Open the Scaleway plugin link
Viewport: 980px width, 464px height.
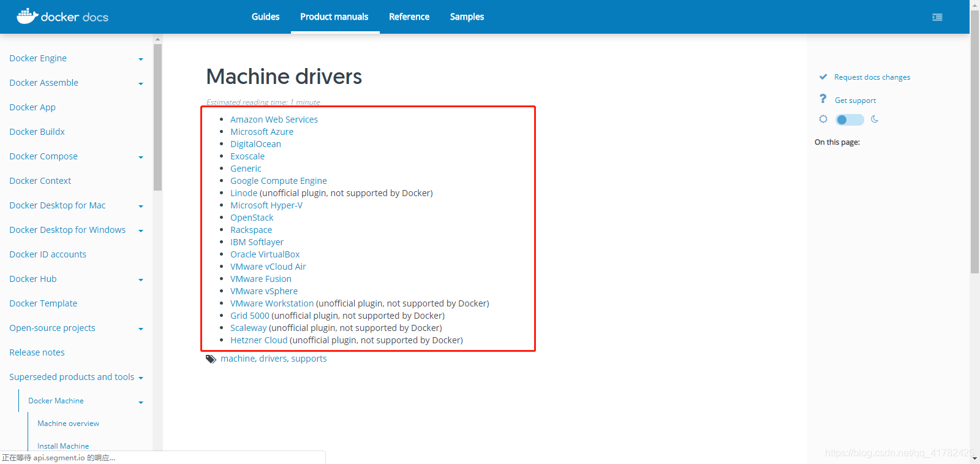(248, 328)
